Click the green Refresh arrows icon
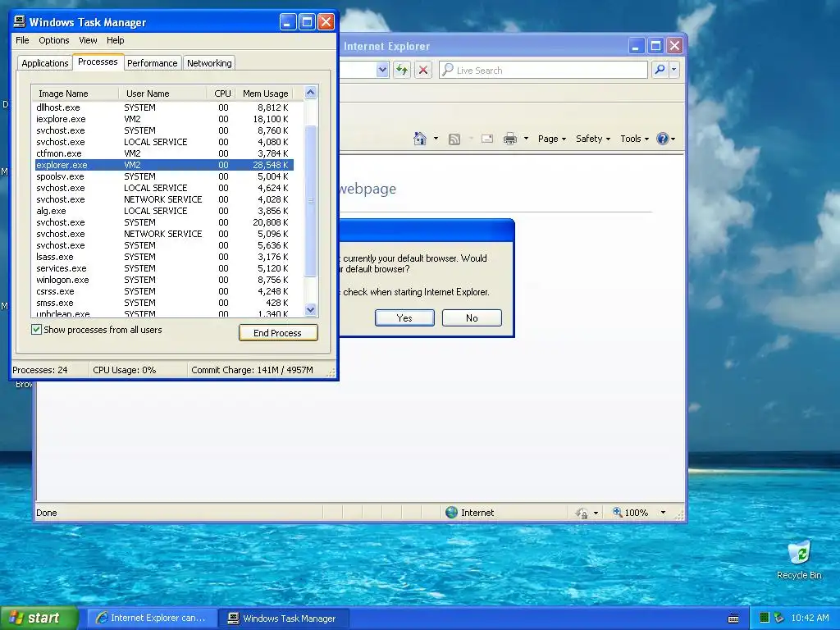 tap(402, 70)
